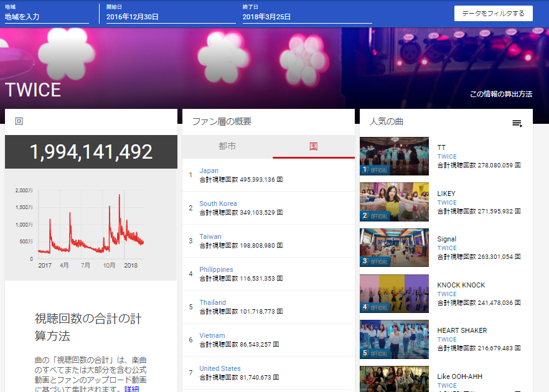Click the song title HEART SHAKER
The image size is (549, 392).
tap(462, 331)
